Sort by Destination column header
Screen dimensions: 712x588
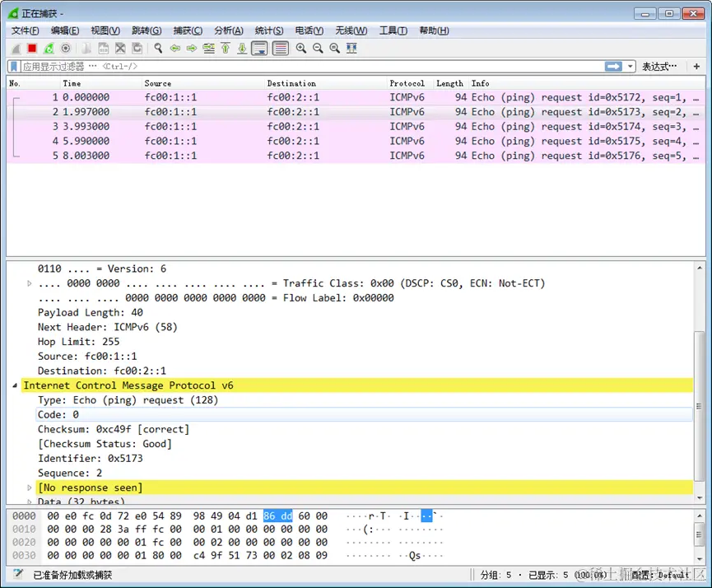(x=326, y=84)
